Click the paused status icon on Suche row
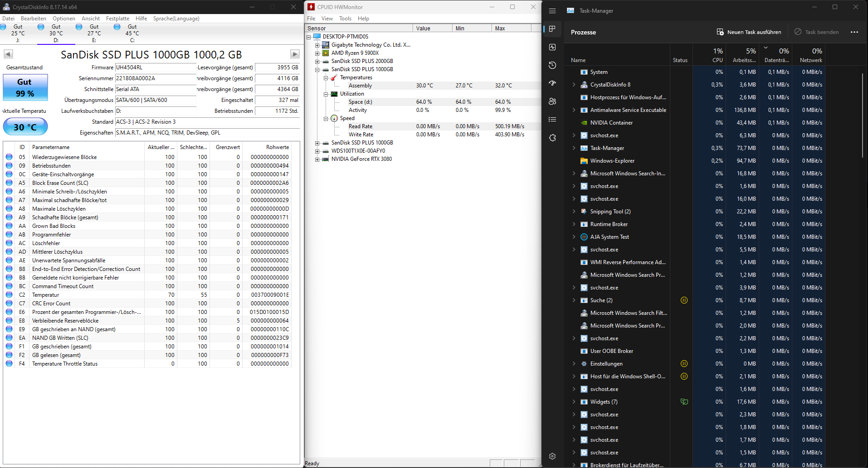This screenshot has width=868, height=468. [x=684, y=300]
